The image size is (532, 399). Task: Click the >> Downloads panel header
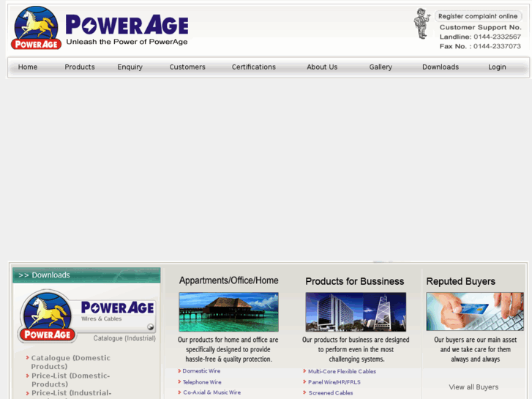(86, 275)
